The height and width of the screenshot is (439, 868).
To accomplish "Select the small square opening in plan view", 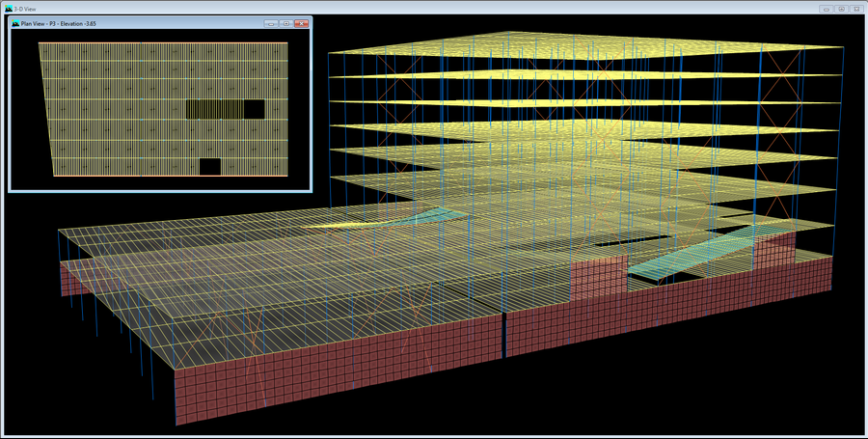I will (209, 167).
